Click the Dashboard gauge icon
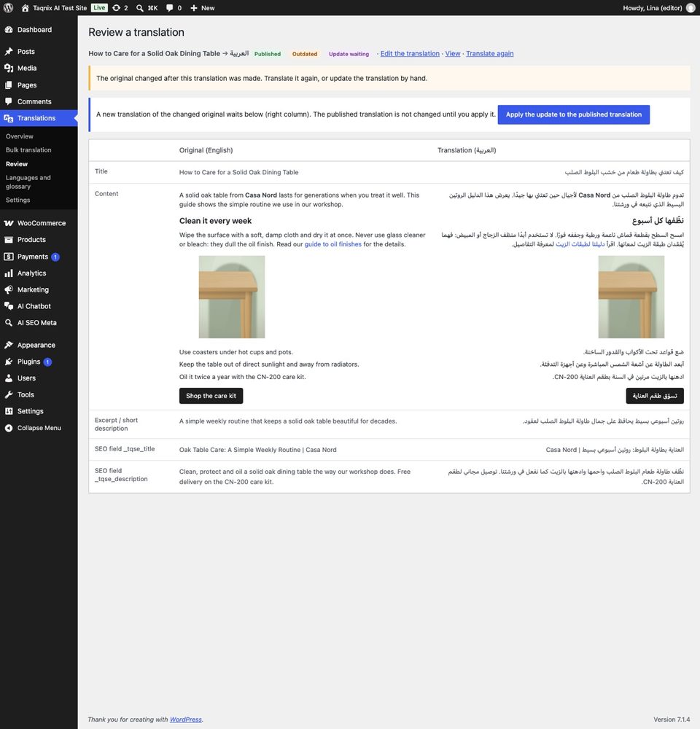 (x=9, y=30)
